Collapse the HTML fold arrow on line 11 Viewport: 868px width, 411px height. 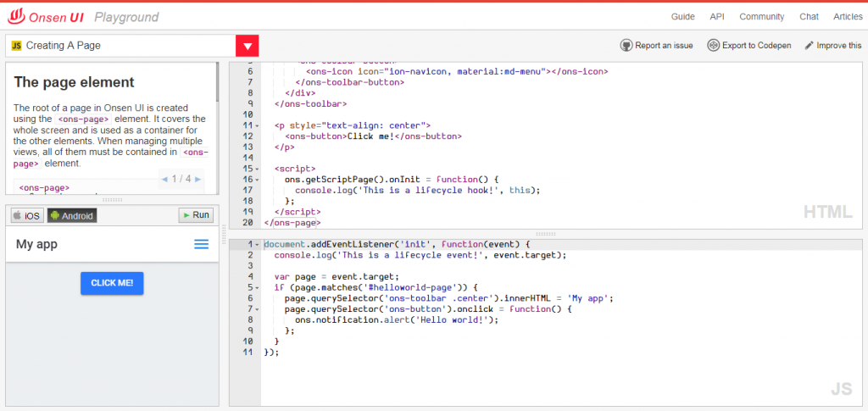(257, 125)
